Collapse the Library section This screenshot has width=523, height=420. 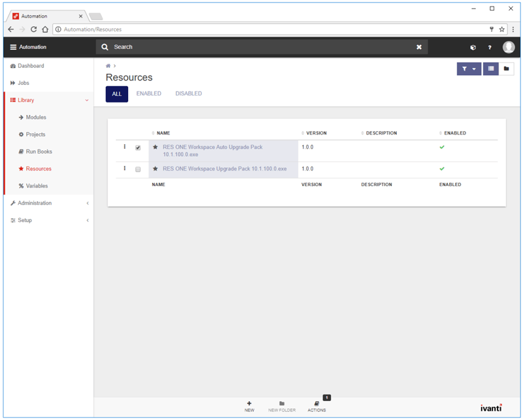tap(48, 100)
